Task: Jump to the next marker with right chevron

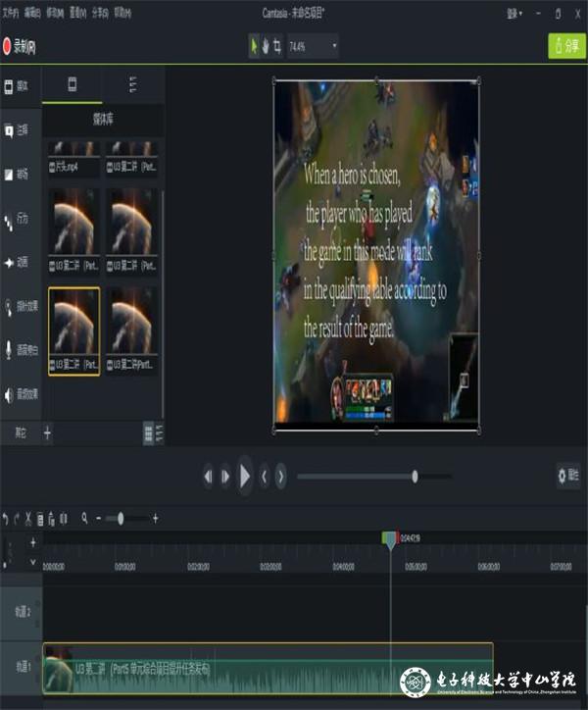Action: (x=280, y=477)
